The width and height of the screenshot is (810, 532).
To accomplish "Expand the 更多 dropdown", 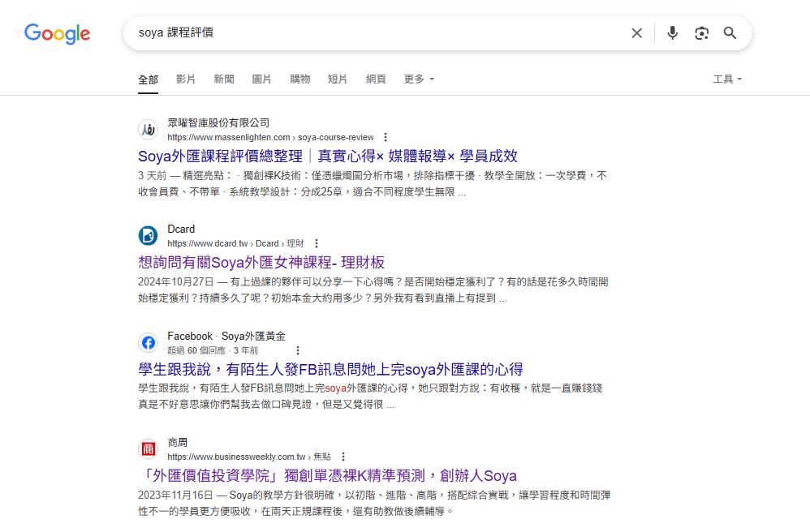I will pyautogui.click(x=419, y=79).
